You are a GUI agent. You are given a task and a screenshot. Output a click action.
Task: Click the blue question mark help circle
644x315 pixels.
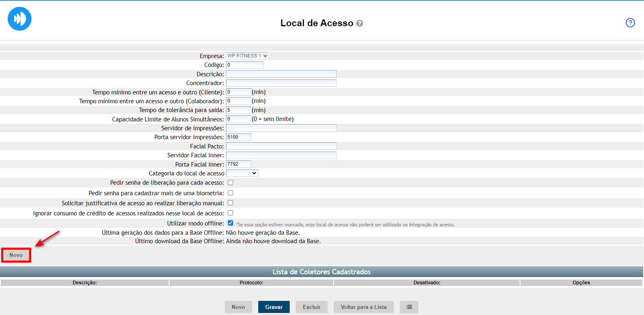click(x=630, y=23)
